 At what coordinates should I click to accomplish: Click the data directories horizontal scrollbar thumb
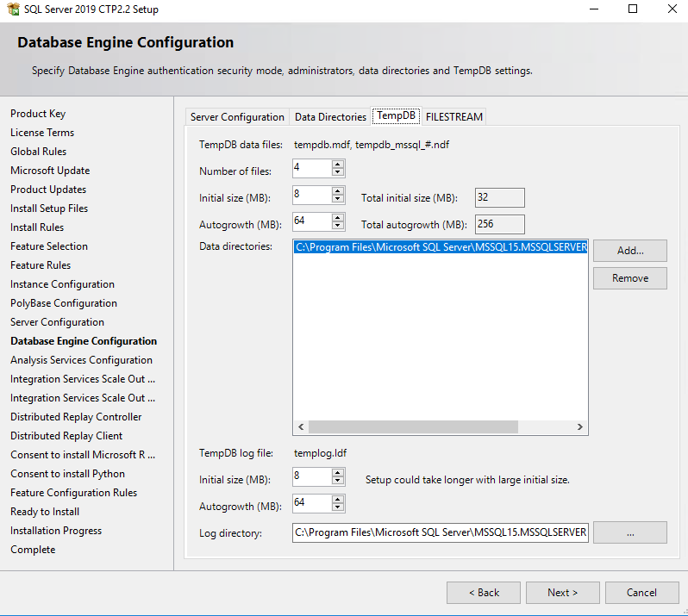point(413,427)
